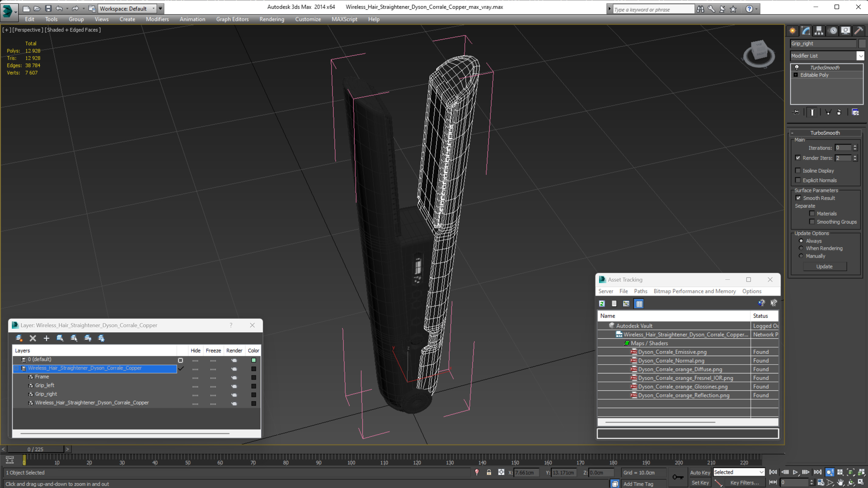
Task: Open the MAXScript menu
Action: (x=344, y=19)
